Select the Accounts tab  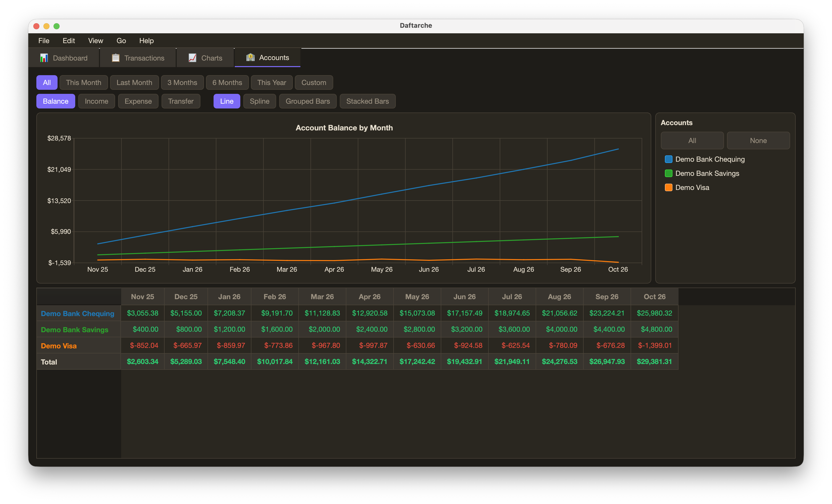coord(267,58)
